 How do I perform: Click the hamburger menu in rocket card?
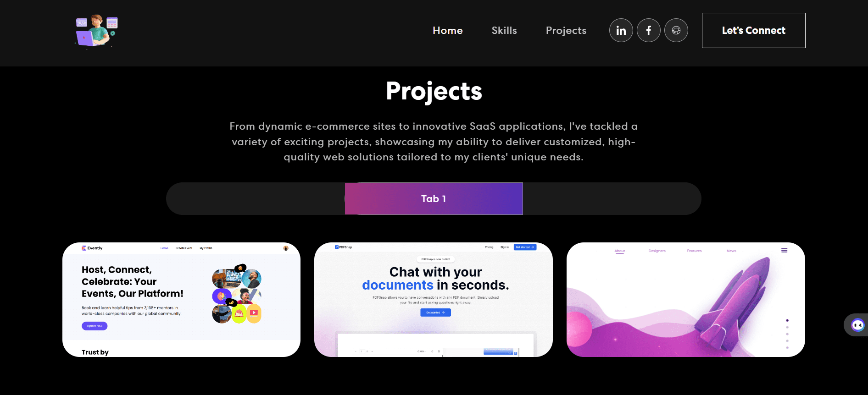tap(784, 250)
